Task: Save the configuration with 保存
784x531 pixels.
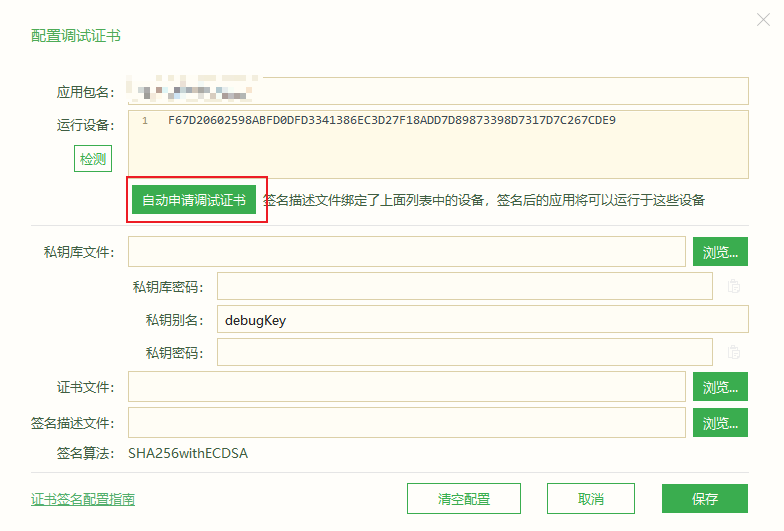Action: coord(704,499)
